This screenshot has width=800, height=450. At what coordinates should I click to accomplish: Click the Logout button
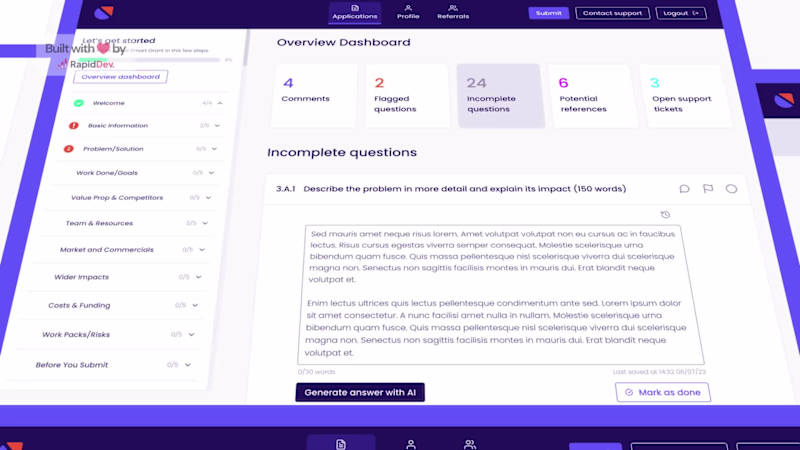[681, 13]
